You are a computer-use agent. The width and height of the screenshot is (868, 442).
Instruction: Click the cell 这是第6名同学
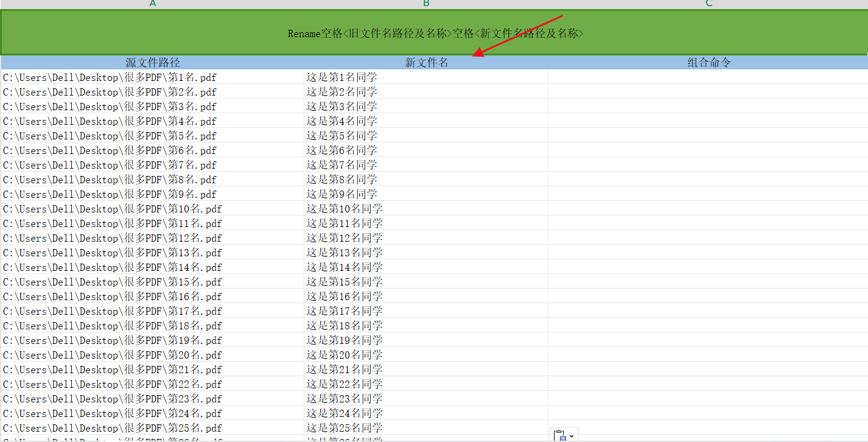click(426, 150)
